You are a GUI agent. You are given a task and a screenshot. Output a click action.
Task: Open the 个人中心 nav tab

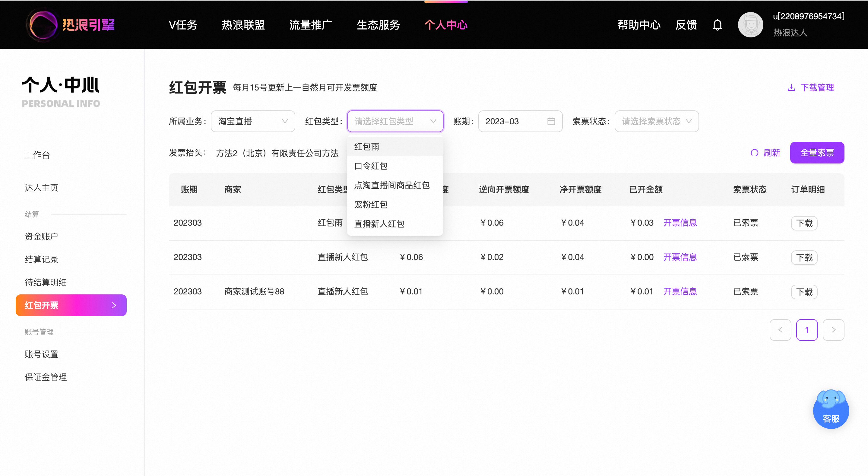(x=446, y=25)
